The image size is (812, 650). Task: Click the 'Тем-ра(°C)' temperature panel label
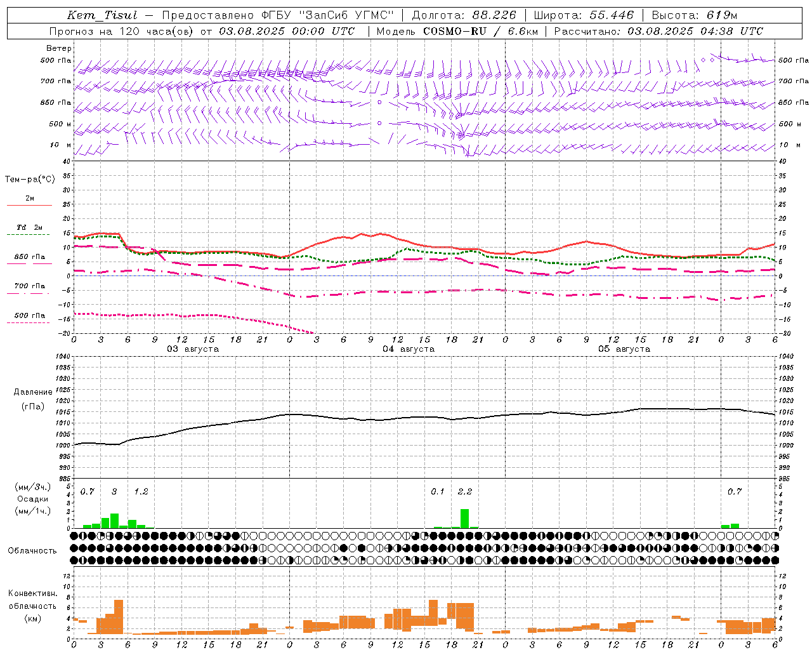[x=30, y=180]
